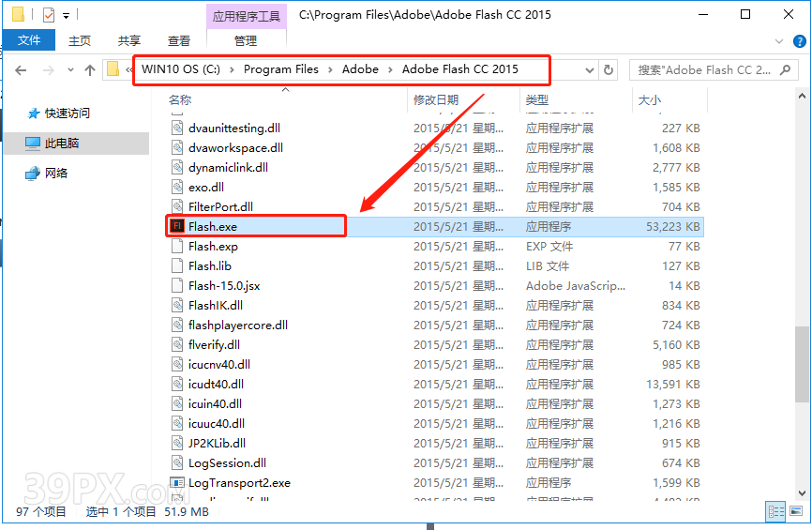Screen dimensions: 812x530
Task: Click the Adobe breadcrumb segment
Action: point(360,69)
